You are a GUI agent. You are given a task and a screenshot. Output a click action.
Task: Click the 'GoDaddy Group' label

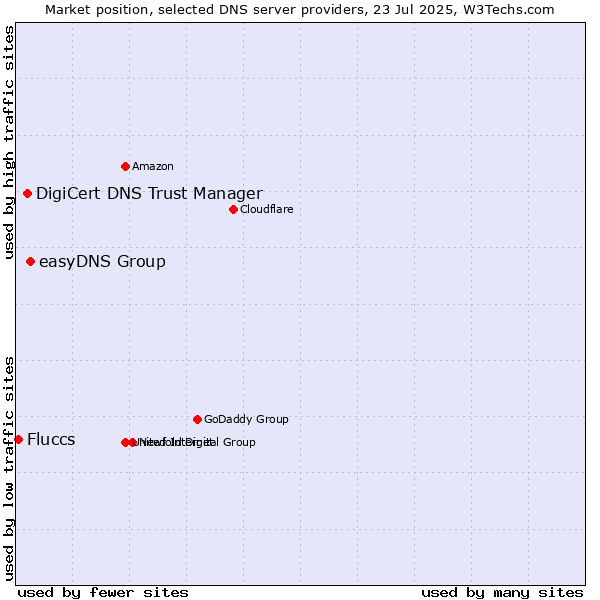246,419
